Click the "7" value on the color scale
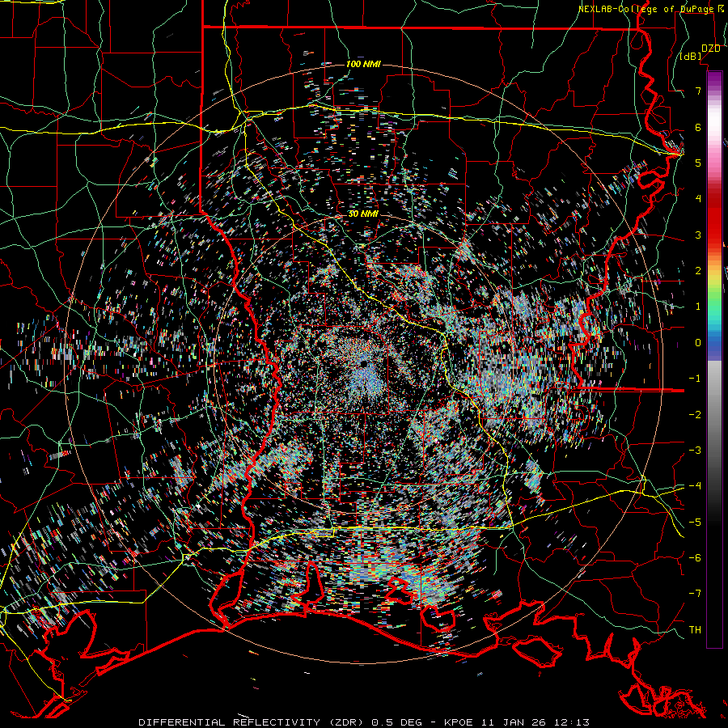Screen dimensions: 728x728 tap(698, 91)
